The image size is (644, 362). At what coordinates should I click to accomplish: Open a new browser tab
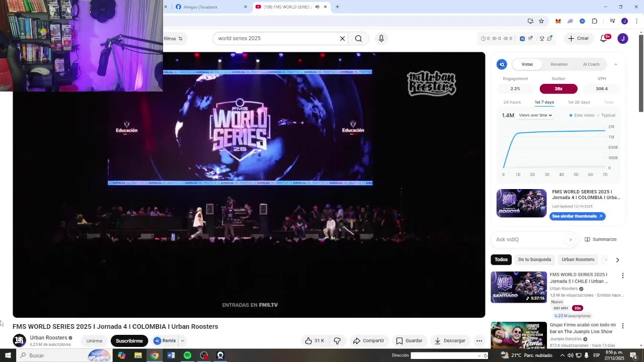[337, 7]
